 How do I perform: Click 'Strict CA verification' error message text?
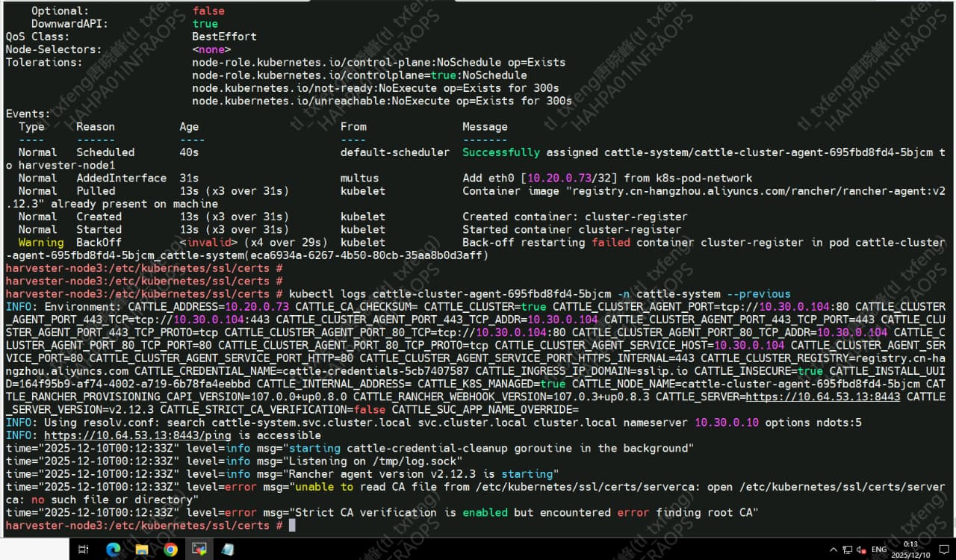pyautogui.click(x=369, y=513)
